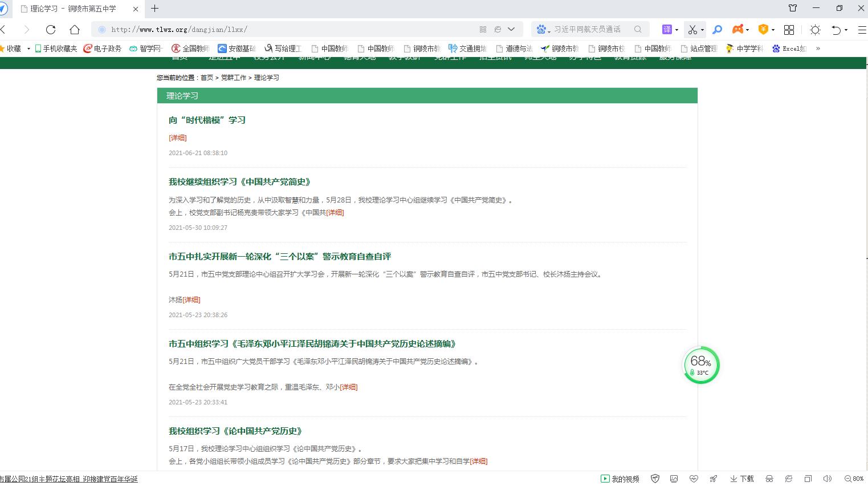Click the undo closed tab arrow icon

836,30
